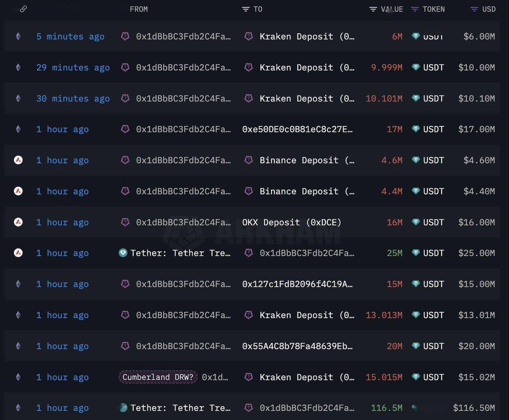Viewport: 509px width, 420px height.
Task: Open the transaction from 30 minutes ago
Action: click(73, 98)
